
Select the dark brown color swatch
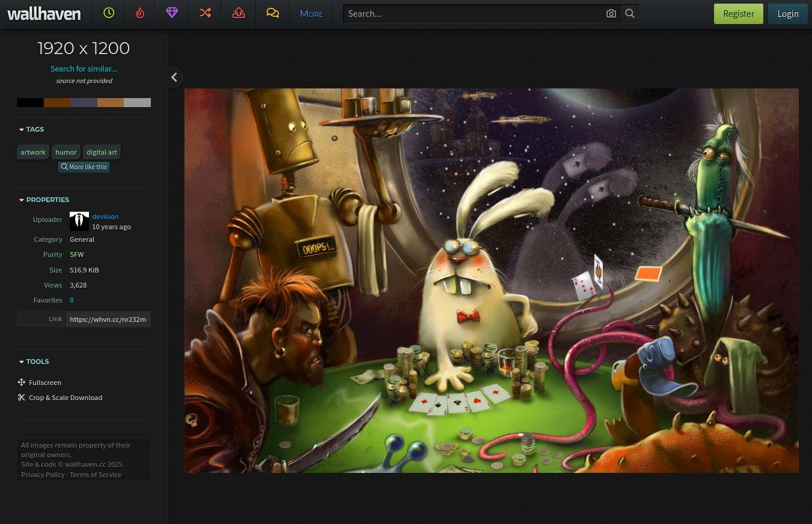click(57, 102)
